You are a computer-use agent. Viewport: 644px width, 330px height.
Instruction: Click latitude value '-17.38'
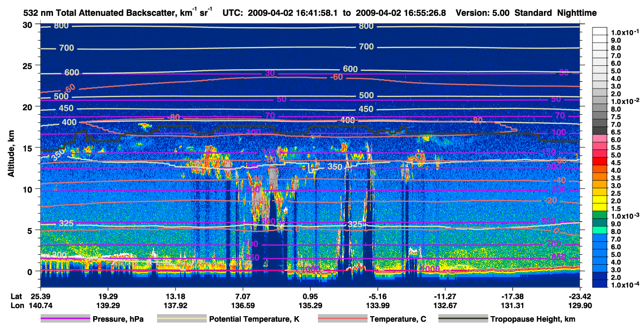coord(513,296)
